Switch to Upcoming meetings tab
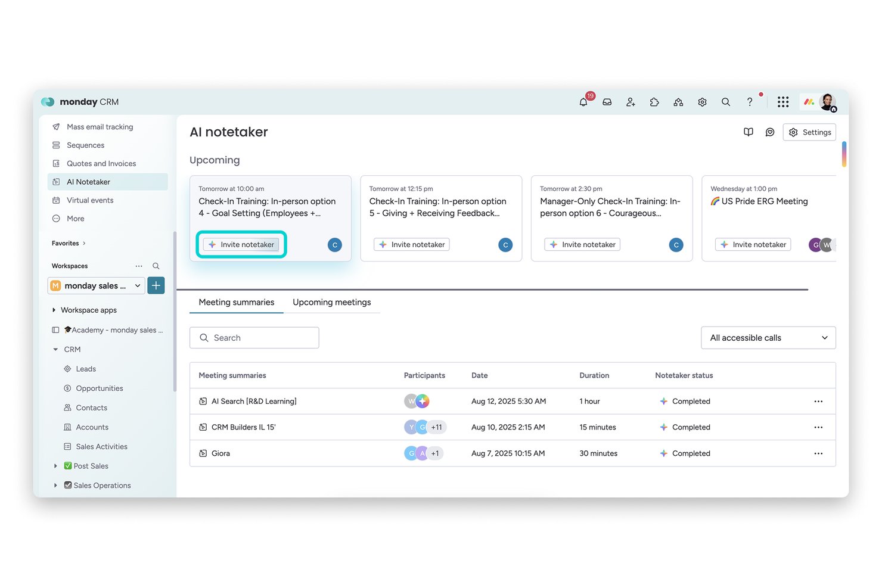The width and height of the screenshot is (882, 588). point(332,303)
